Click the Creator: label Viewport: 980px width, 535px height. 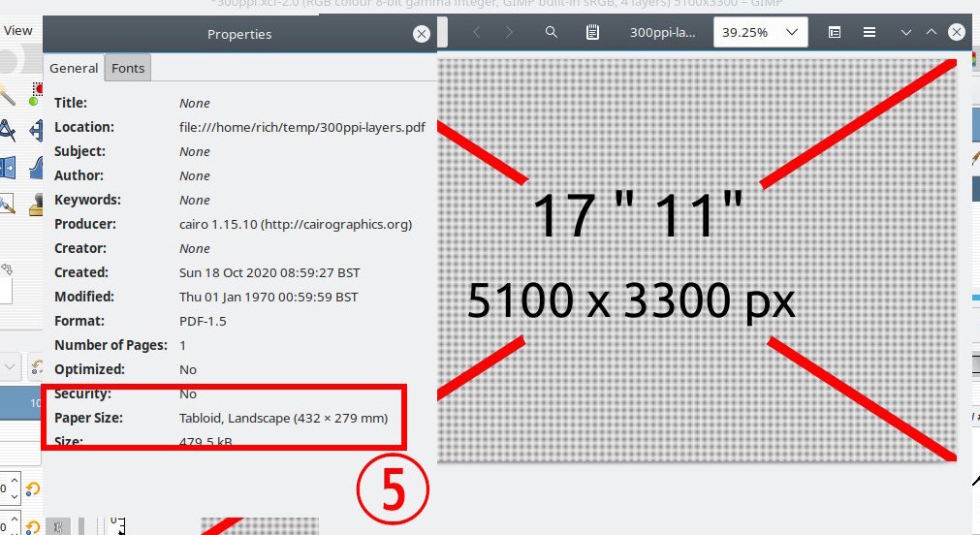[81, 248]
